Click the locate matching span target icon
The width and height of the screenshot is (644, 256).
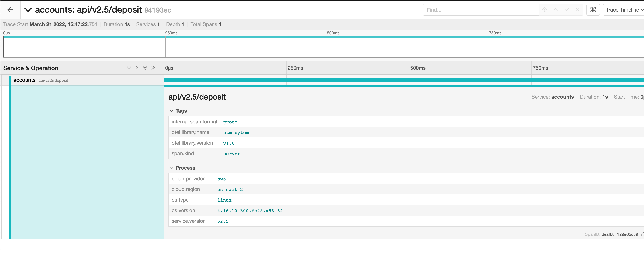point(544,10)
